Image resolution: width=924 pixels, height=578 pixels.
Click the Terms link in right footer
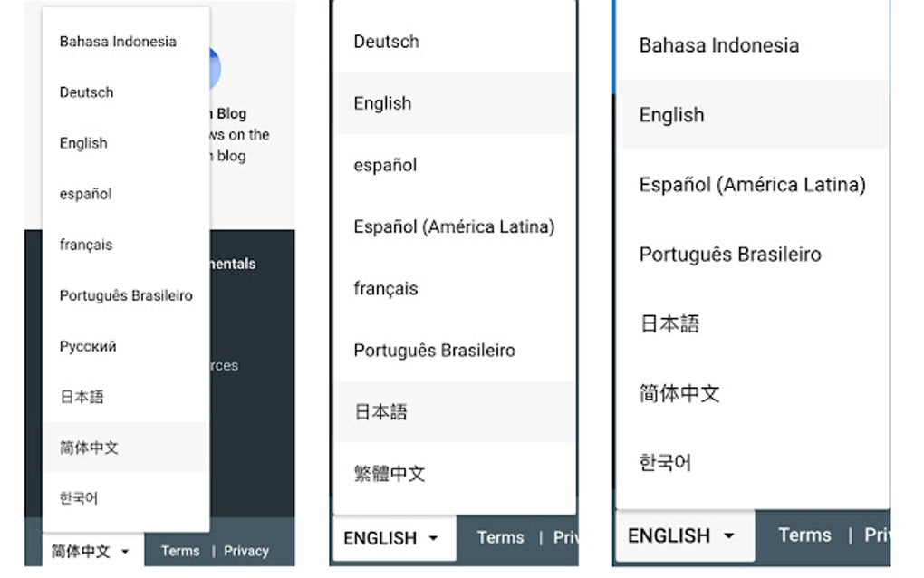pos(804,535)
